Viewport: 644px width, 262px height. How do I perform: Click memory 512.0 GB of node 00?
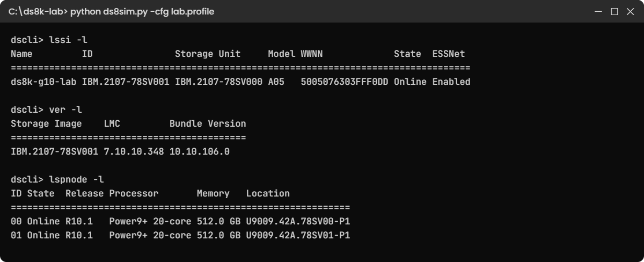(218, 221)
